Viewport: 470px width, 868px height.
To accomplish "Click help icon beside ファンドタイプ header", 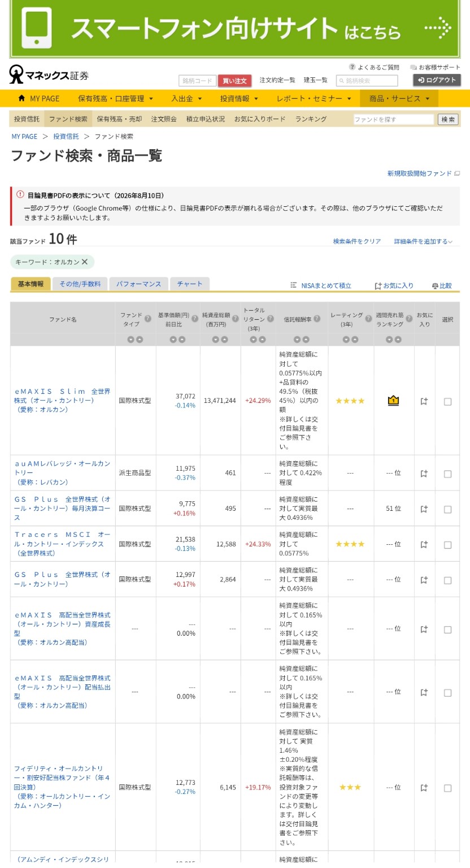I will [x=148, y=319].
